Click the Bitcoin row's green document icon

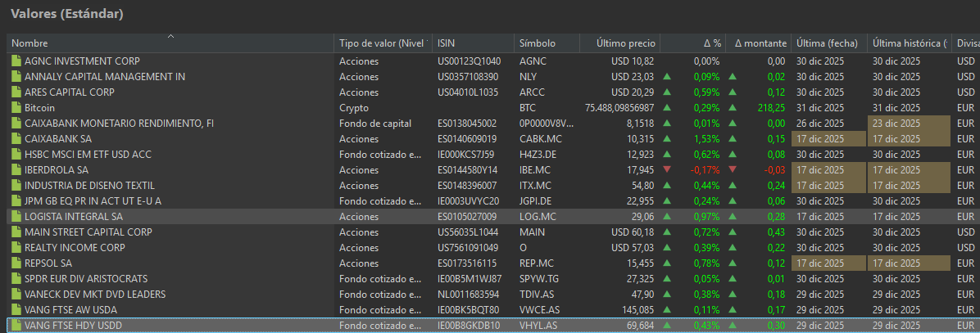point(16,108)
